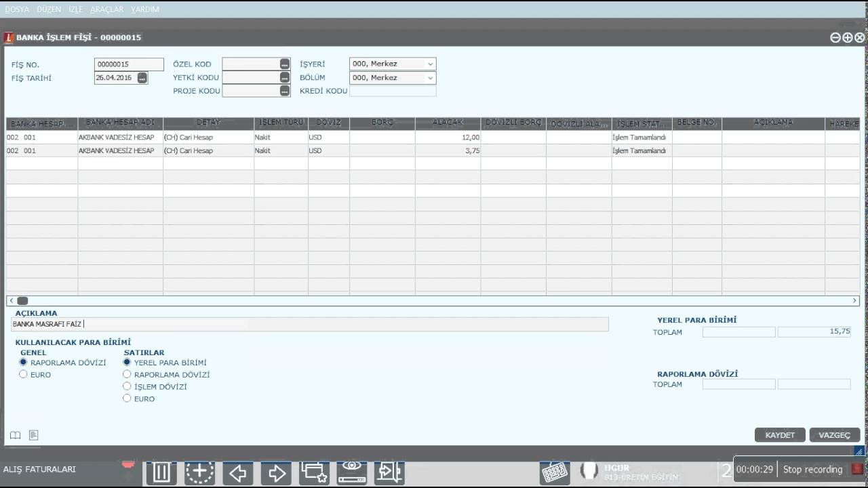The height and width of the screenshot is (488, 868).
Task: Click the minimize circle icon of fiş window
Action: [x=835, y=38]
